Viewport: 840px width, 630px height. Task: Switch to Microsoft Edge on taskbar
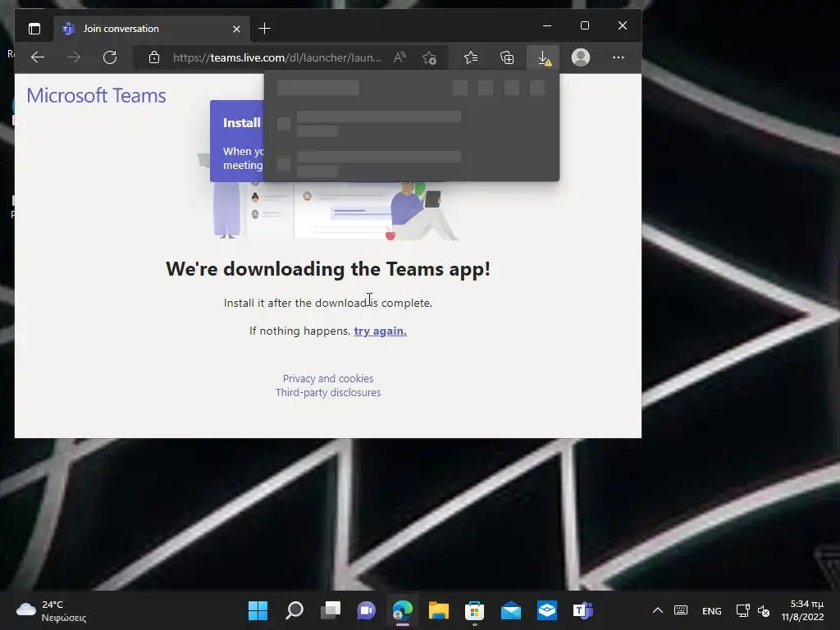coord(402,610)
